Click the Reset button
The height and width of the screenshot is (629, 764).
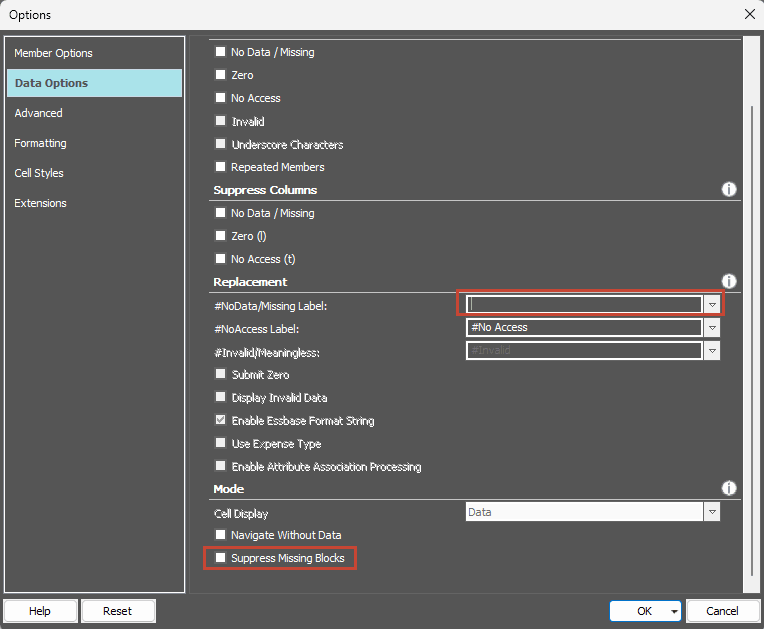pos(118,611)
